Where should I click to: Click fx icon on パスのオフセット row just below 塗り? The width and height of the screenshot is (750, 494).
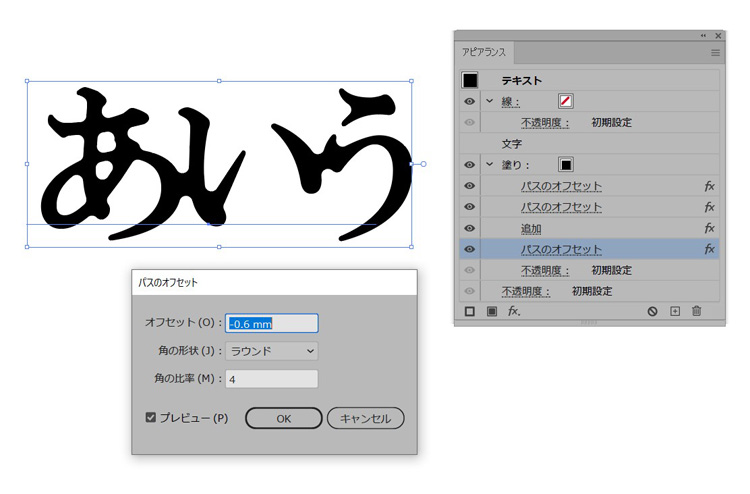709,187
